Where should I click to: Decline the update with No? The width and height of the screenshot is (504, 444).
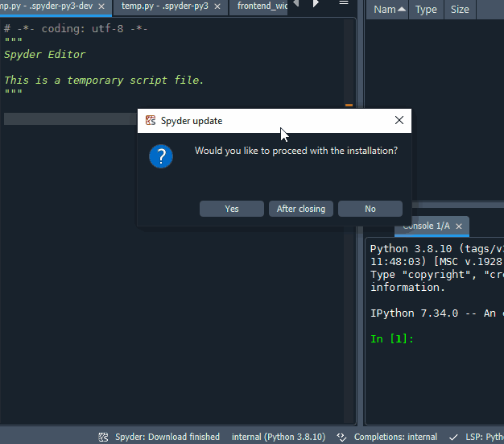click(370, 209)
